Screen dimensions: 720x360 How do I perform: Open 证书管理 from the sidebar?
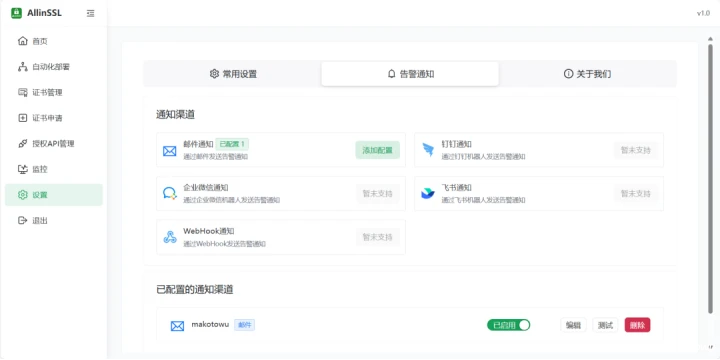point(54,92)
